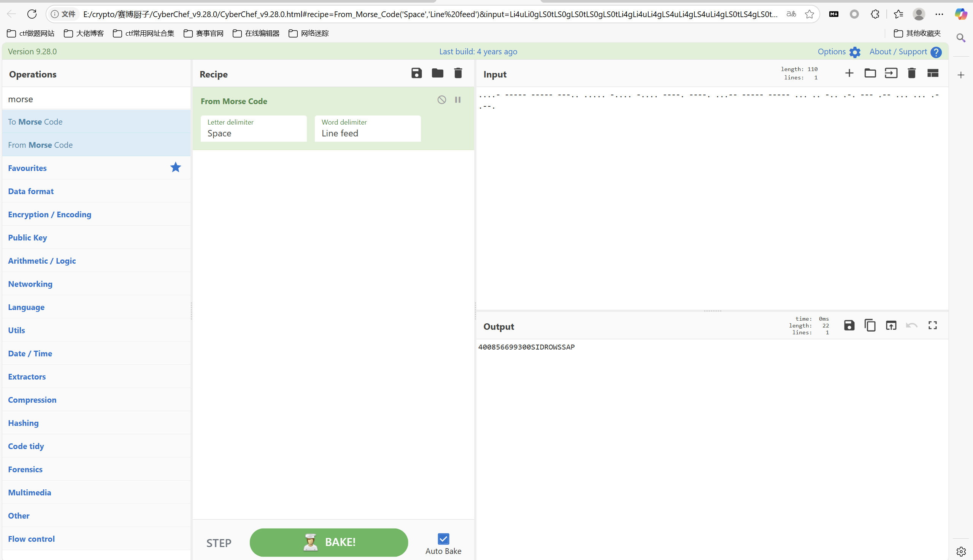The image size is (973, 560).
Task: Expand the Favourites category
Action: (x=96, y=168)
